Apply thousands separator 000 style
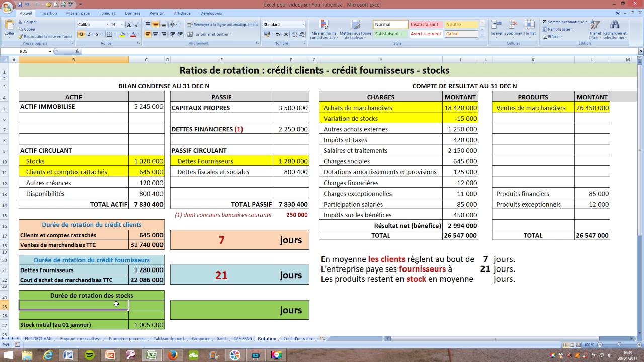644x362 pixels. coord(285,34)
